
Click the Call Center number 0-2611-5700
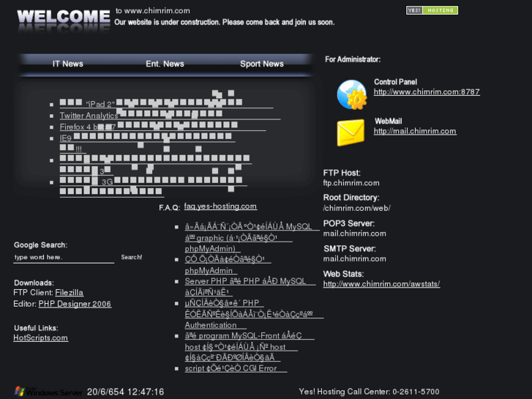(x=416, y=392)
